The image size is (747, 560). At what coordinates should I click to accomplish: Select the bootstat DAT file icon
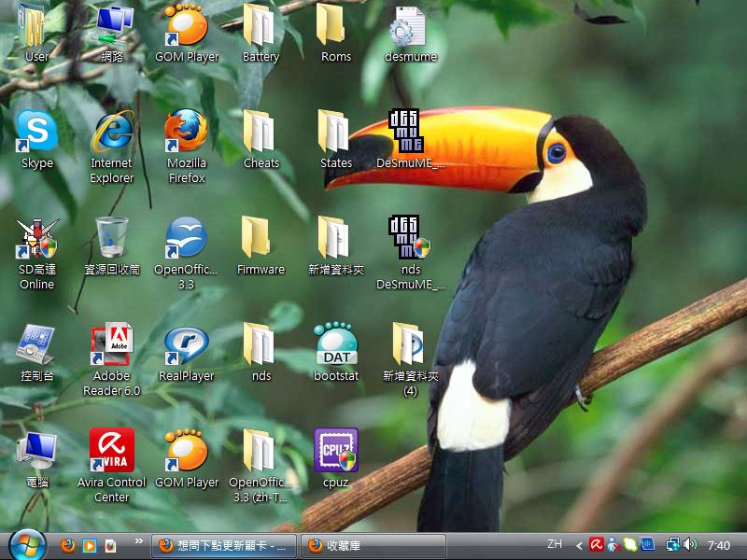click(336, 344)
